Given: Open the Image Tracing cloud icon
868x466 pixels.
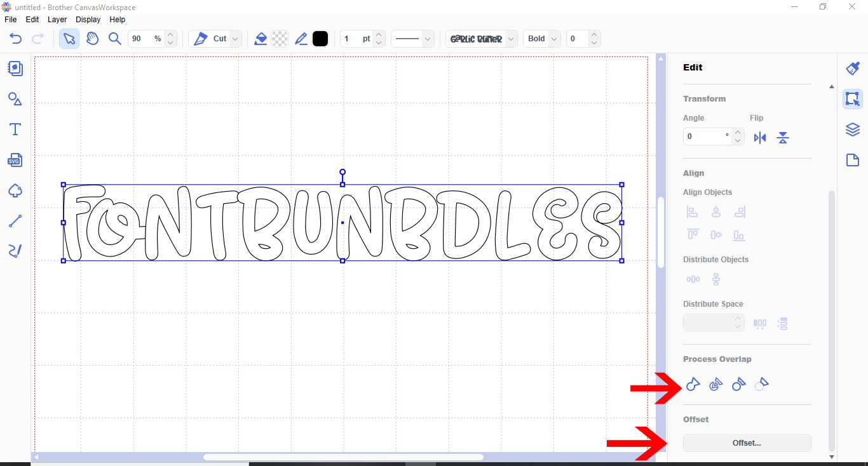Looking at the screenshot, I should [x=15, y=190].
